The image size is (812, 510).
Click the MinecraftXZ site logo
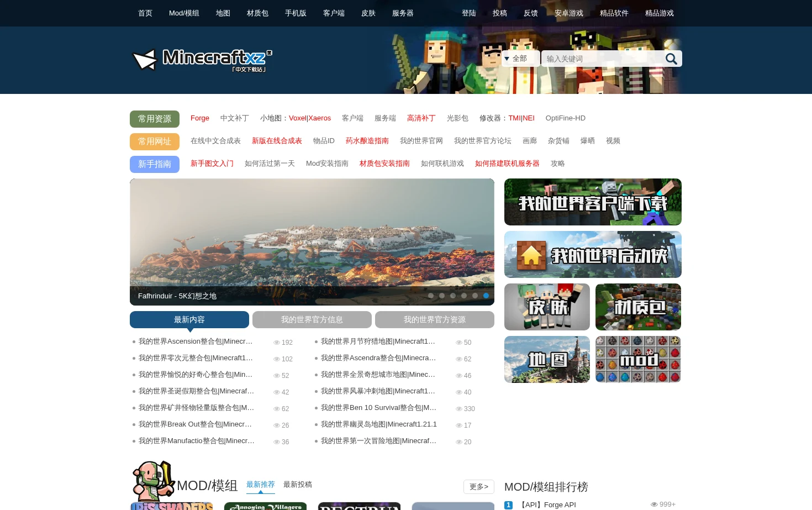pos(202,60)
